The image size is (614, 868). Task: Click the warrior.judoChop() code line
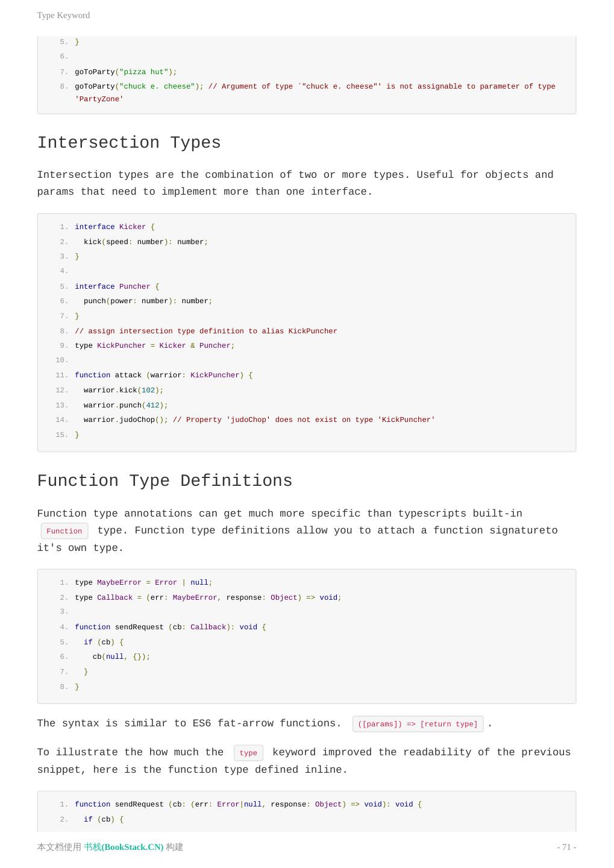[259, 420]
